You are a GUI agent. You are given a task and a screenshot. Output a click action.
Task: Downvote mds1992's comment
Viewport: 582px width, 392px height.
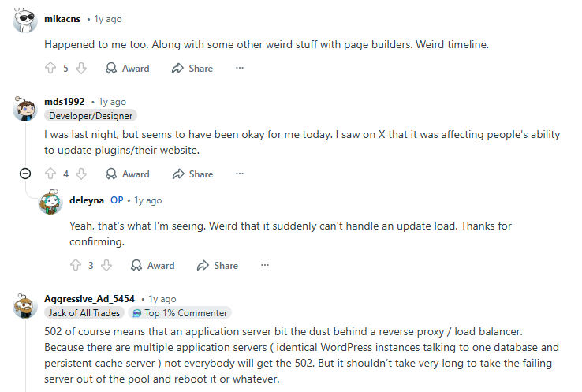[80, 174]
